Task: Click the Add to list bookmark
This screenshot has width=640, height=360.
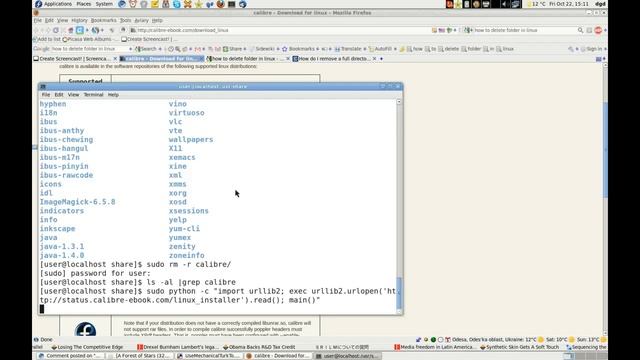Action: 46,39
